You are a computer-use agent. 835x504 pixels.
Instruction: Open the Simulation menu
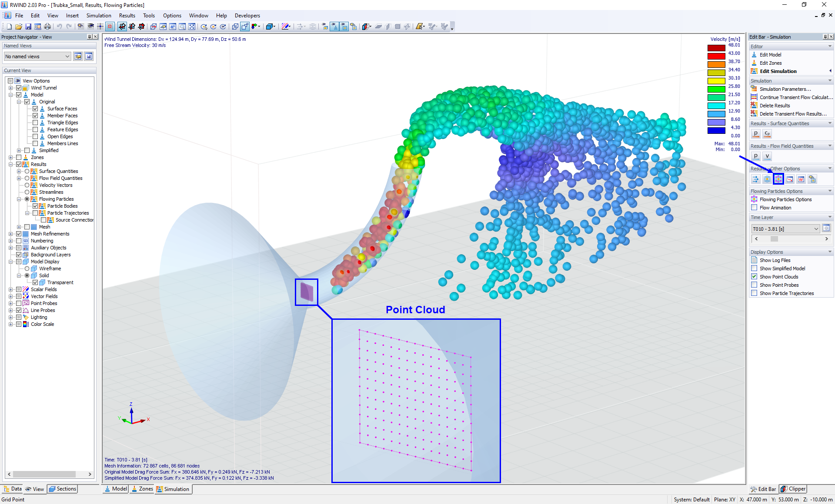point(99,16)
